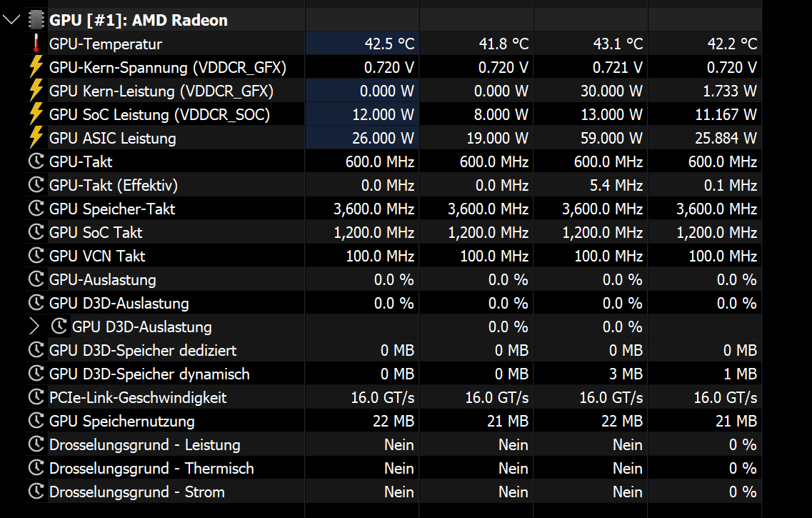This screenshot has height=518, width=812.
Task: Select the GPU-Takt (Effektiv) label
Action: point(114,185)
